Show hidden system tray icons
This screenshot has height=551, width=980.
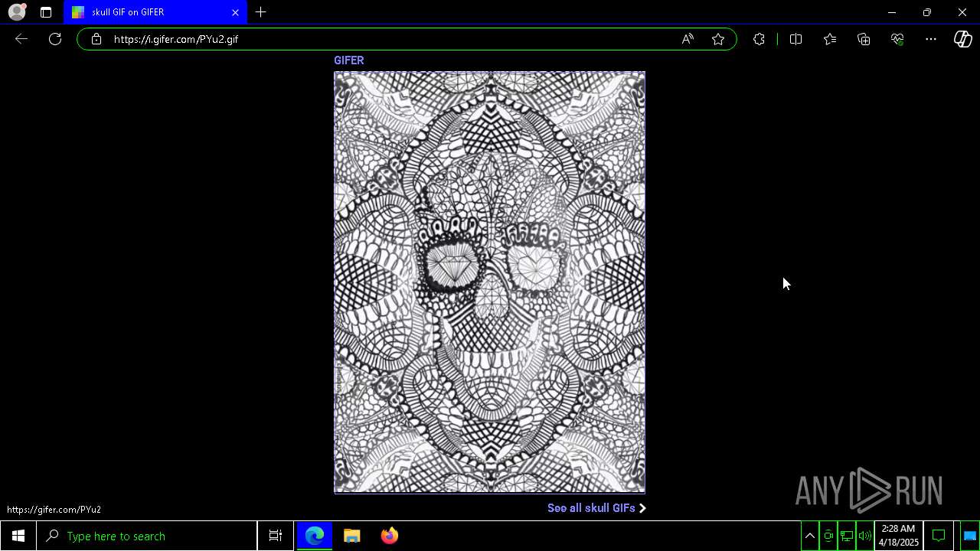click(x=810, y=536)
